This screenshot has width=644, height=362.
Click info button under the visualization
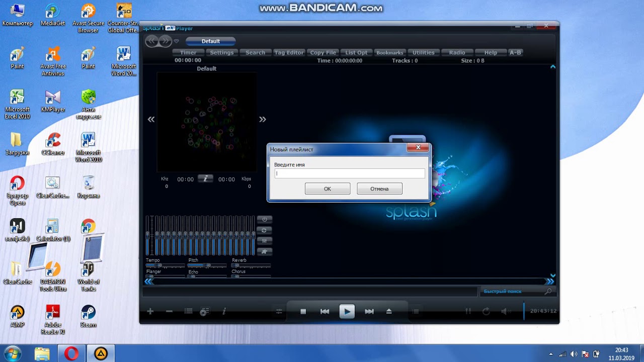pos(205,178)
